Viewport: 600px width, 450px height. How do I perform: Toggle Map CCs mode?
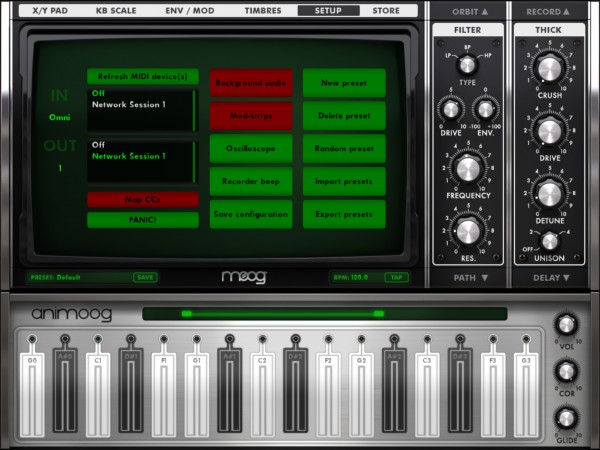[x=143, y=199]
